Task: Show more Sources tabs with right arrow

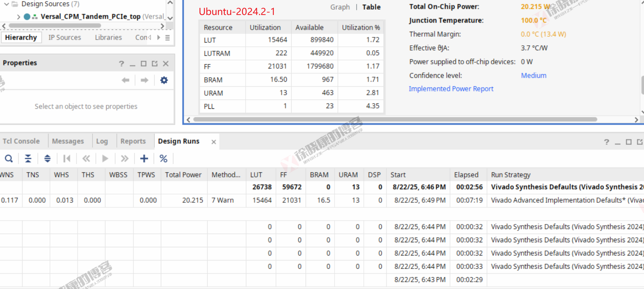Action: pos(159,37)
